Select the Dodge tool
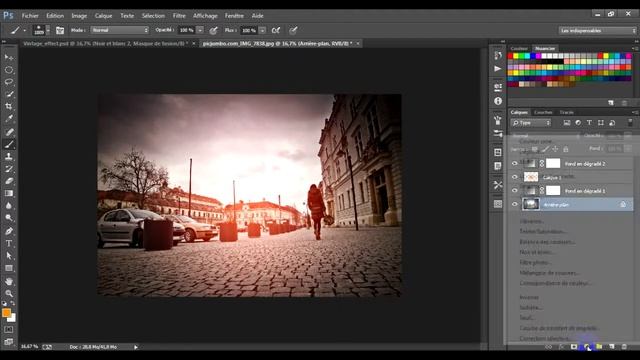640x360 pixels. [x=9, y=218]
